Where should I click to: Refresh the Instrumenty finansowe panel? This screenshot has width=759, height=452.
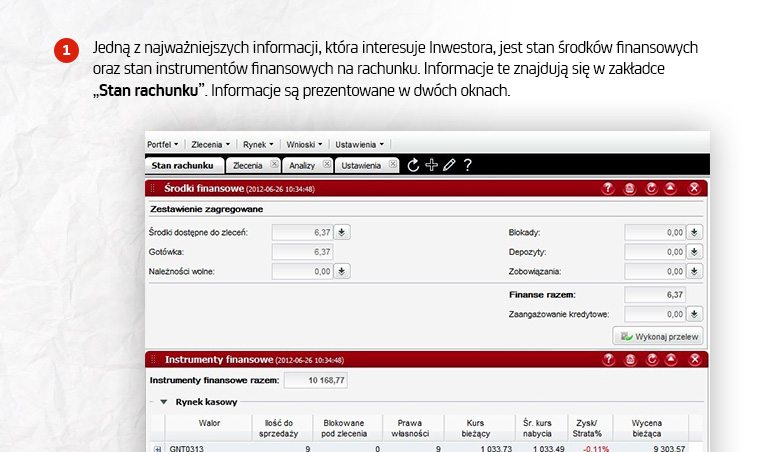pos(652,359)
